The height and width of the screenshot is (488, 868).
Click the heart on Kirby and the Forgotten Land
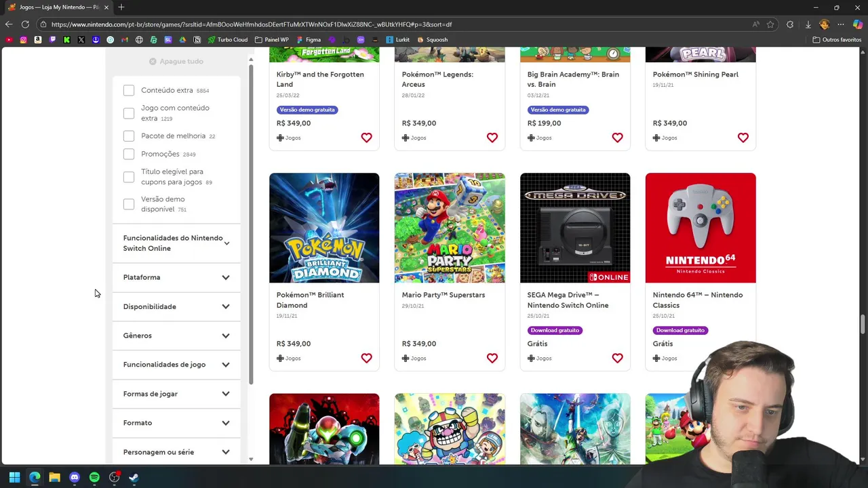point(366,138)
